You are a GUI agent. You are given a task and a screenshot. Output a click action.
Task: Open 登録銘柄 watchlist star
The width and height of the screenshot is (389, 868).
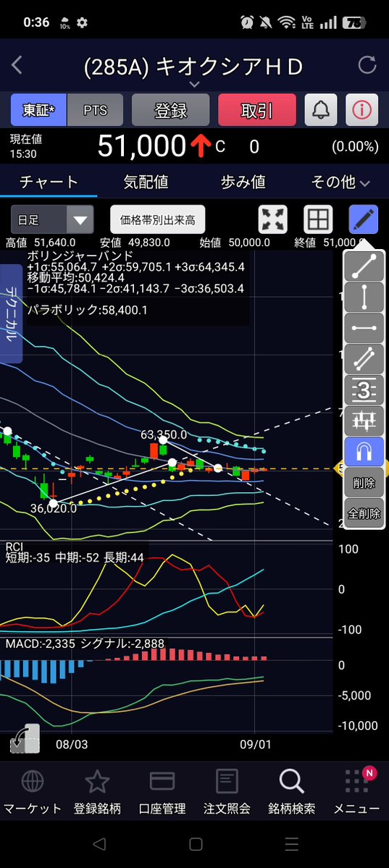click(97, 791)
